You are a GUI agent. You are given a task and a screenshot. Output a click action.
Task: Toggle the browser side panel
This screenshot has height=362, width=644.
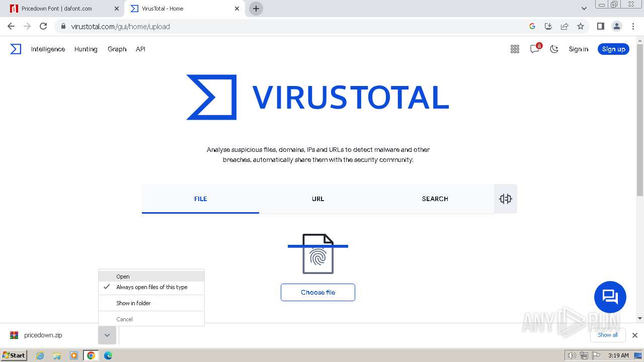click(x=600, y=26)
